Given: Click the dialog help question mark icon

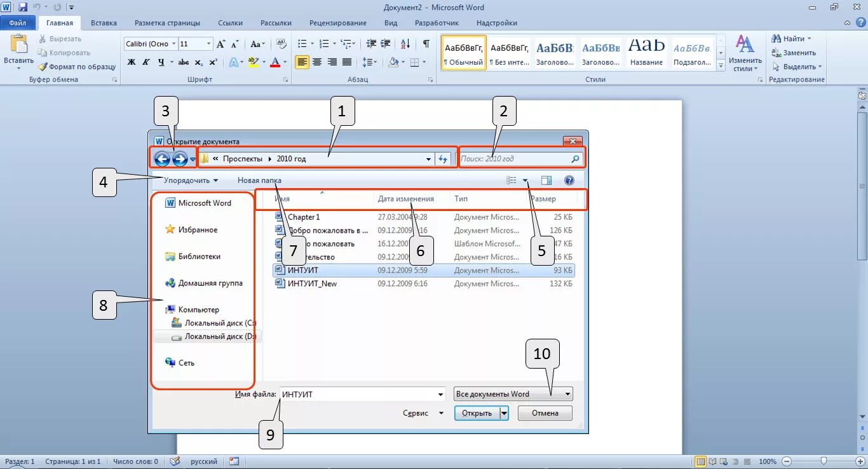Looking at the screenshot, I should 569,180.
